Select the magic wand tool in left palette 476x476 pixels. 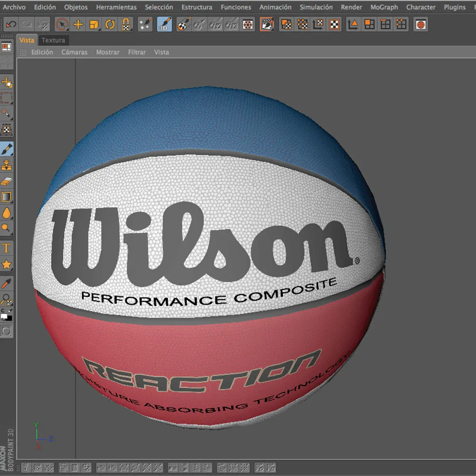click(x=7, y=114)
